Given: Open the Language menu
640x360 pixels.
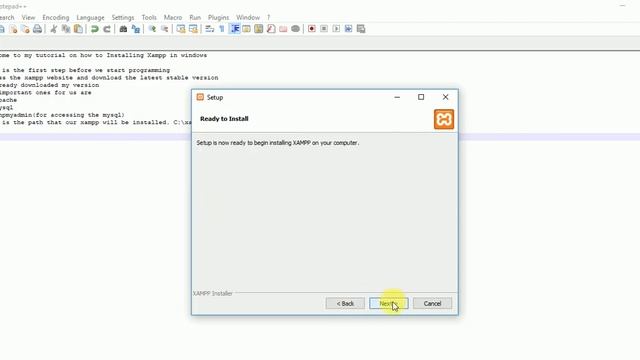Looking at the screenshot, I should coord(90,18).
